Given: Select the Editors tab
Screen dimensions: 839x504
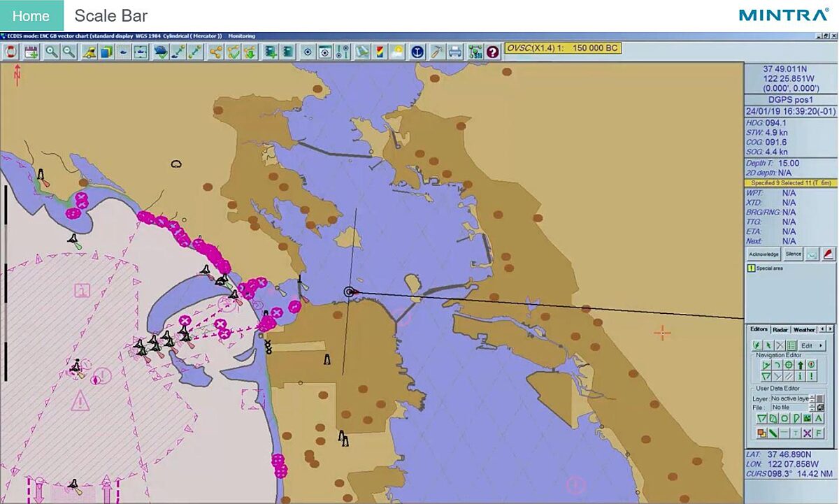Looking at the screenshot, I should click(x=759, y=329).
